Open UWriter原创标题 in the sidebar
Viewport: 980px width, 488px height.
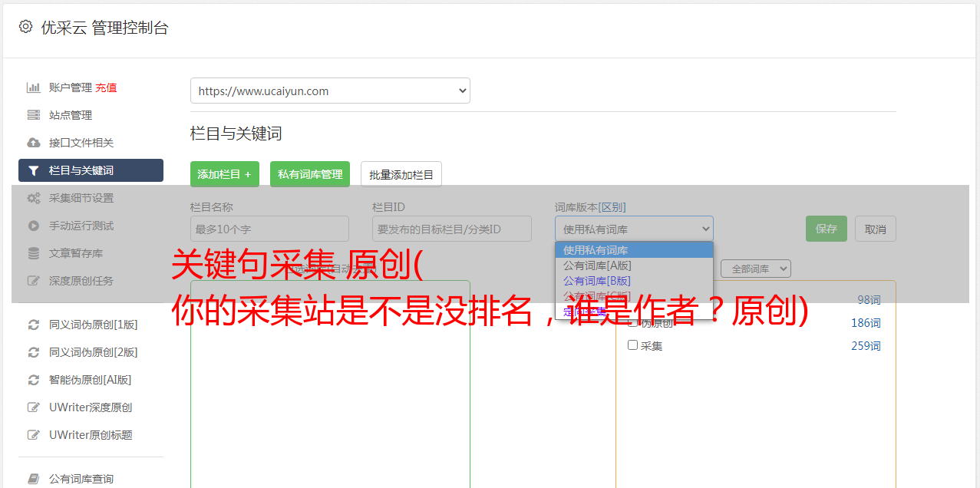[91, 435]
